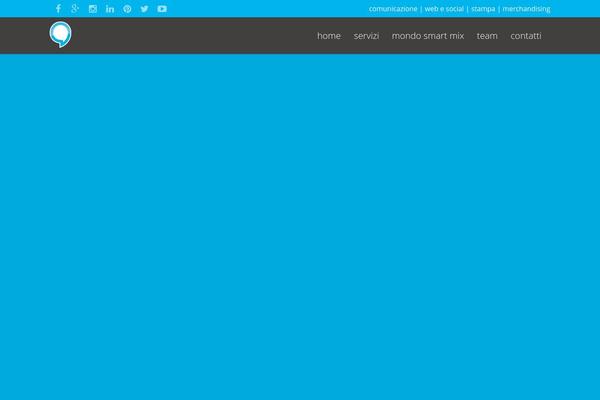
Task: Open the Google Plus icon
Action: (x=75, y=8)
